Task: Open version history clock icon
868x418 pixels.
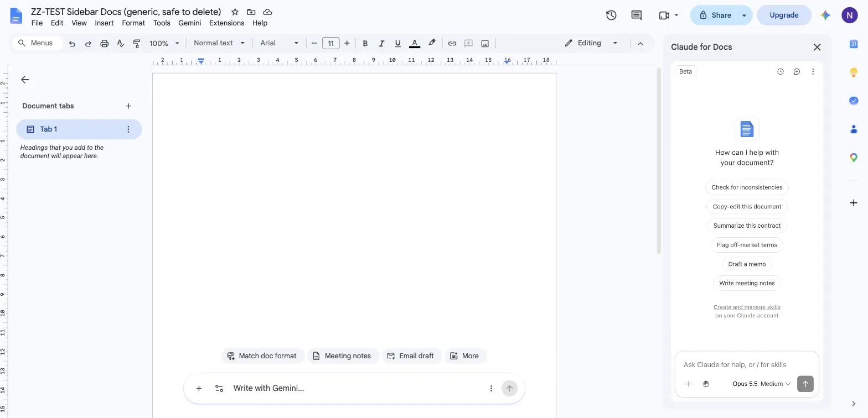Action: pyautogui.click(x=611, y=15)
